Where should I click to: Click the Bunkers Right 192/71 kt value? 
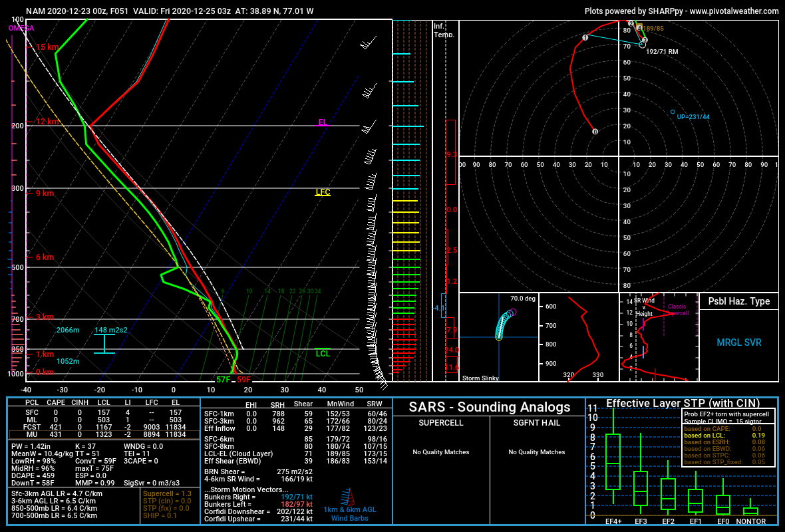297,497
